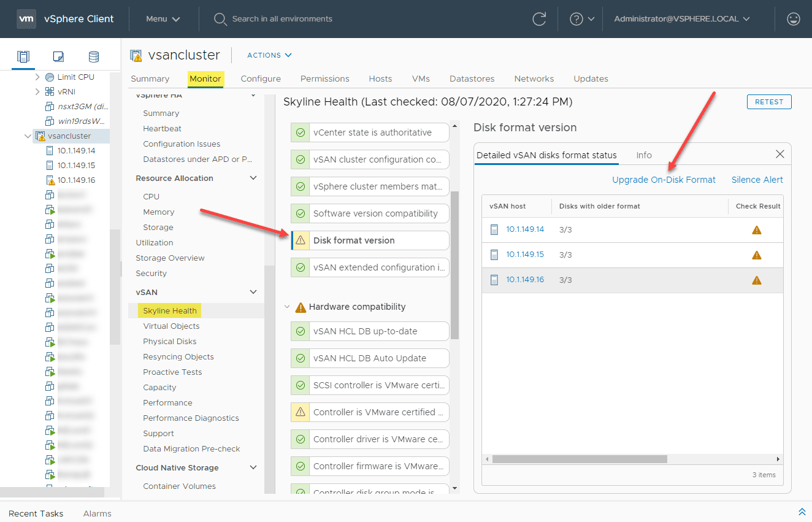Open the Upgrade On-Disk Format link

pyautogui.click(x=664, y=180)
